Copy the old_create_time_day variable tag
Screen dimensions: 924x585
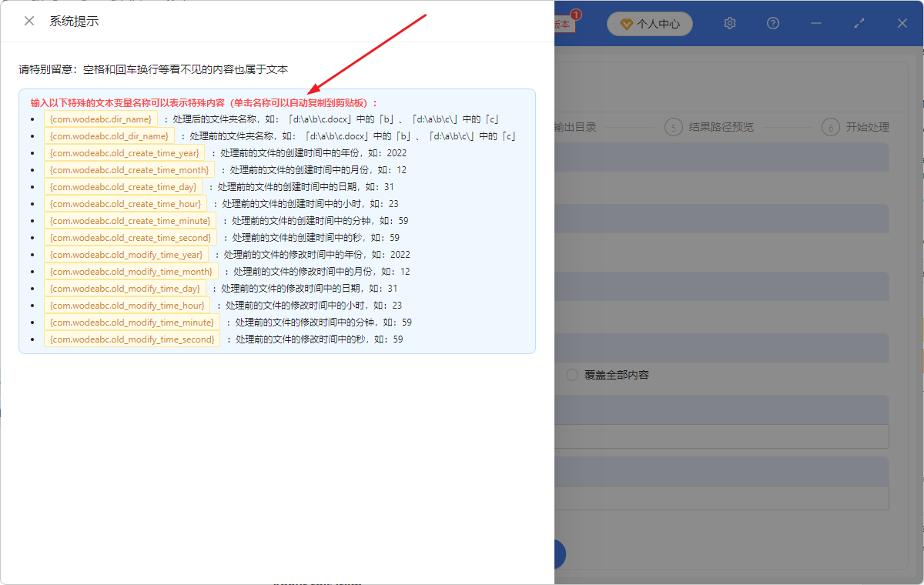click(x=125, y=186)
